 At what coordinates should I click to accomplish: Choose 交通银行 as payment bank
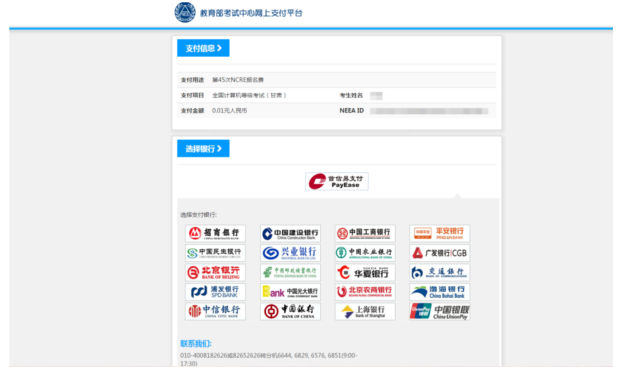click(x=440, y=272)
